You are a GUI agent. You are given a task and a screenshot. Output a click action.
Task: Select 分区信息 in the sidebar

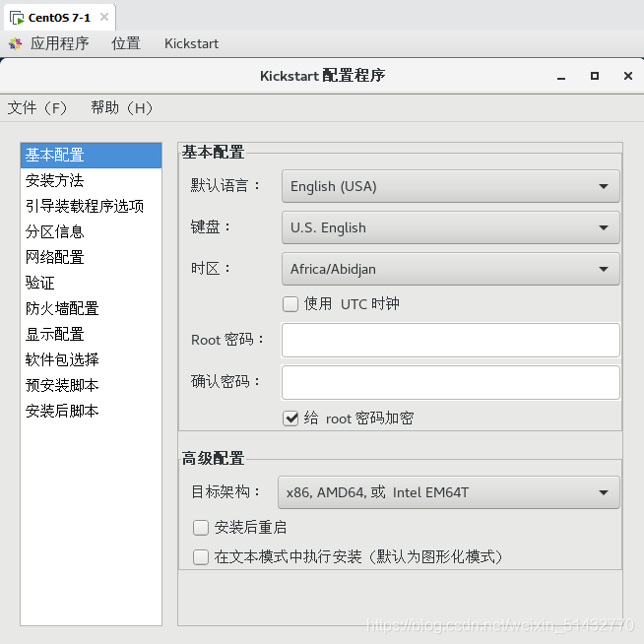click(x=92, y=232)
